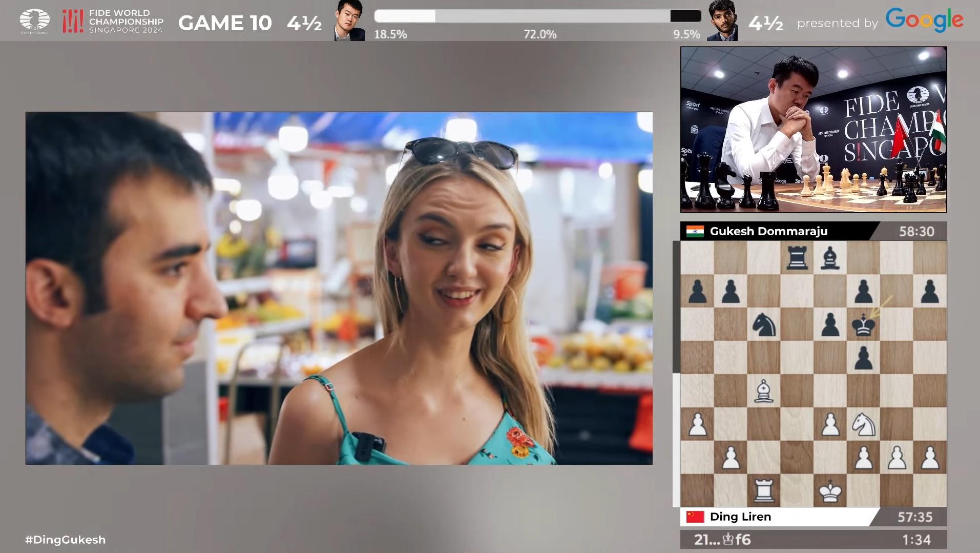Click the China flag next to Ding Liren

[x=695, y=517]
